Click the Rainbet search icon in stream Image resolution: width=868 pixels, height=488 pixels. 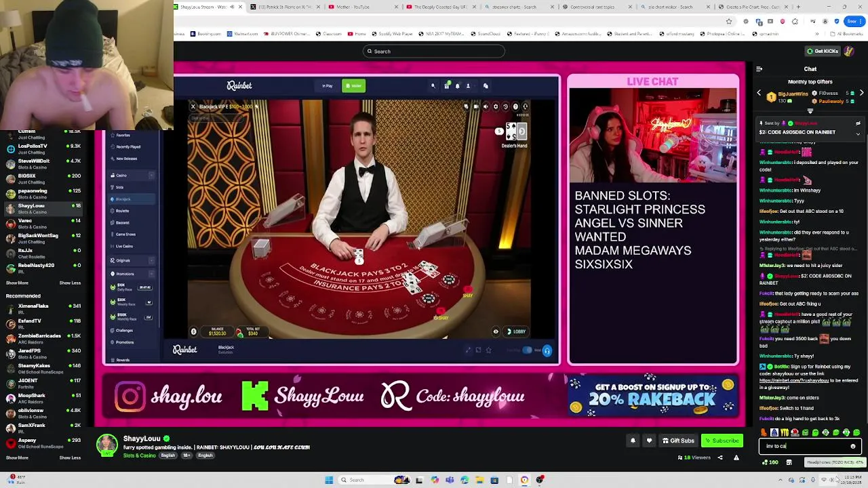433,86
